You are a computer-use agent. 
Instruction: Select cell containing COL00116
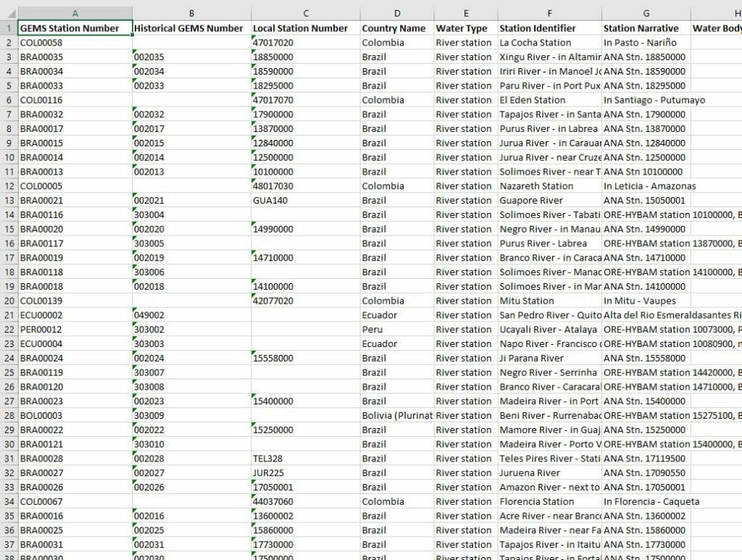tap(75, 100)
